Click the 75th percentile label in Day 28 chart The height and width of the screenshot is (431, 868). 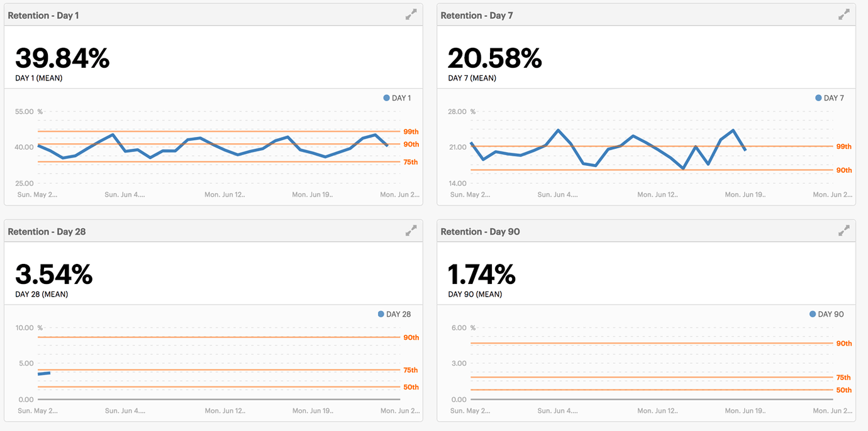click(x=411, y=370)
